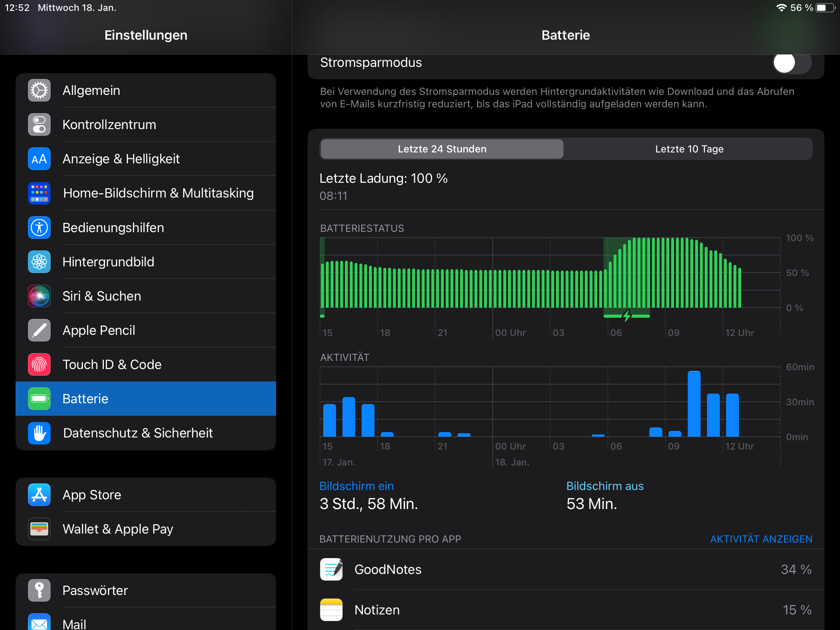Switch to Letzte 10 Tage tab
Screen dimensions: 840x630
click(689, 149)
